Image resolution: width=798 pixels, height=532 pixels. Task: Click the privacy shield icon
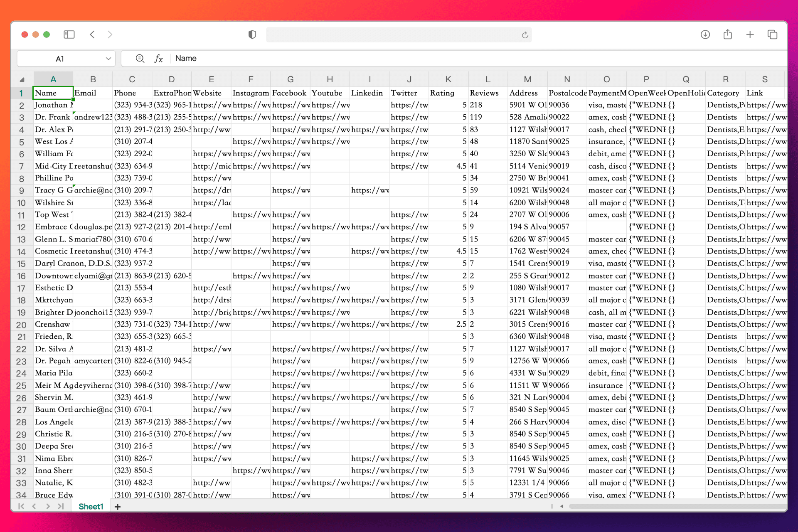tap(252, 34)
